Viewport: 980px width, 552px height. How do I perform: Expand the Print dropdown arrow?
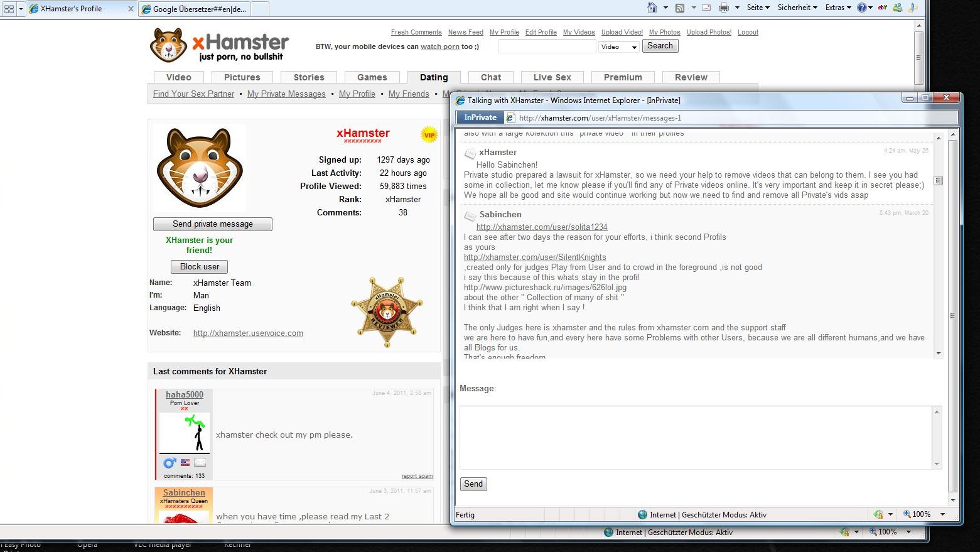[737, 8]
